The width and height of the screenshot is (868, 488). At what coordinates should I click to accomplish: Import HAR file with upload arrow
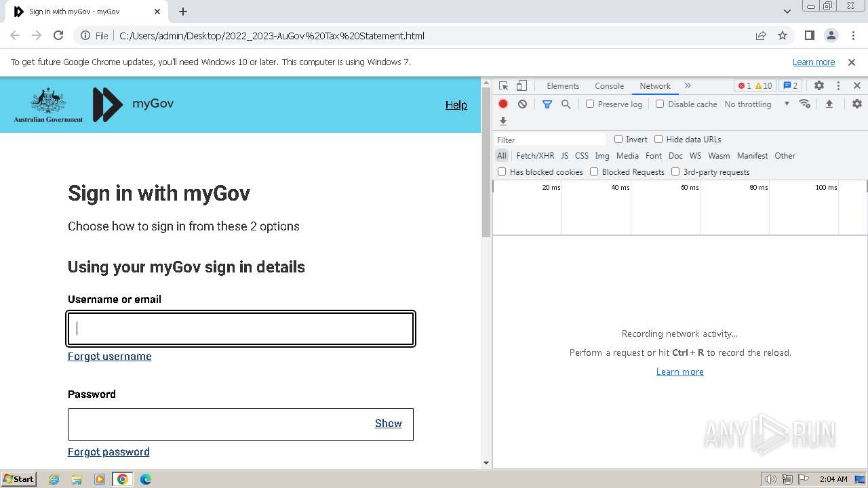829,104
